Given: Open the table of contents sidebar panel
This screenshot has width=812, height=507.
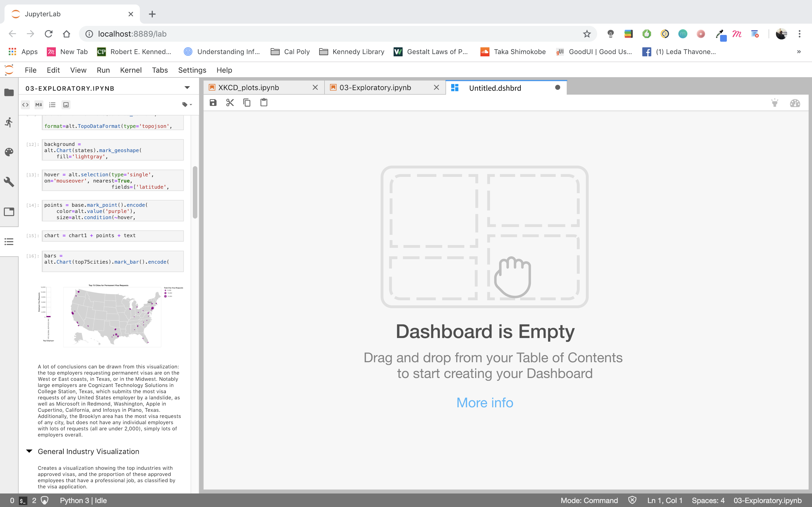Looking at the screenshot, I should [9, 241].
